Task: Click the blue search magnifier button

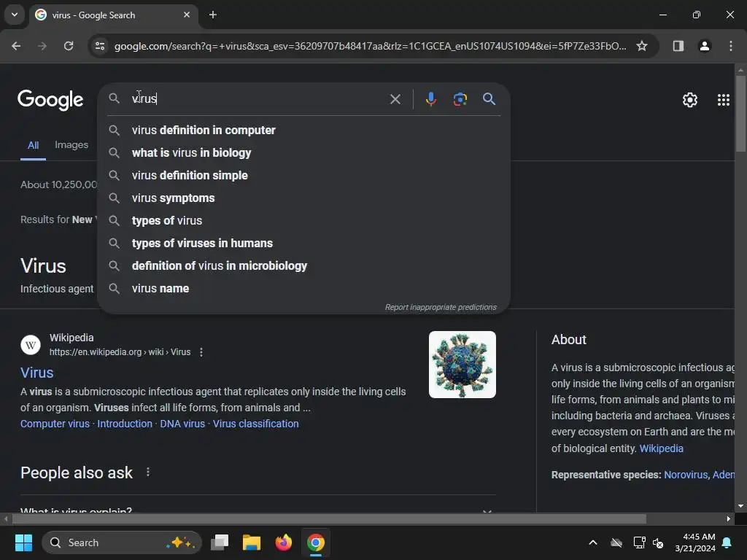Action: [489, 99]
